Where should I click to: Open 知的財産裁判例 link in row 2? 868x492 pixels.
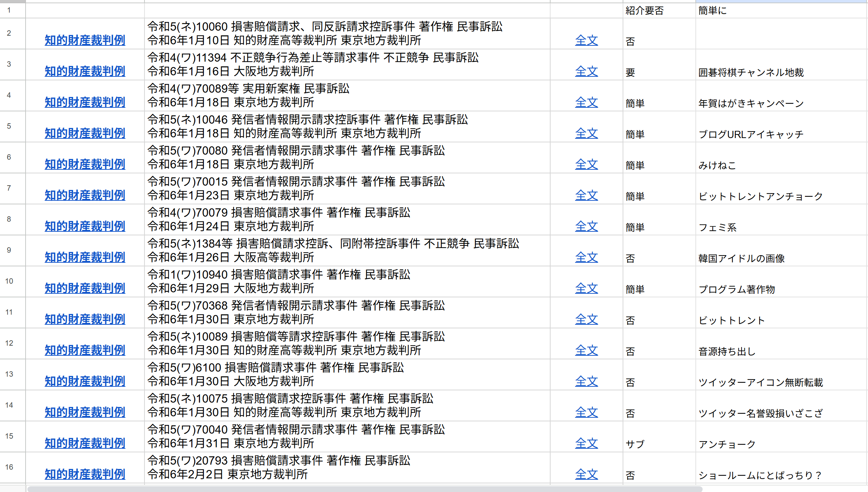tap(85, 40)
